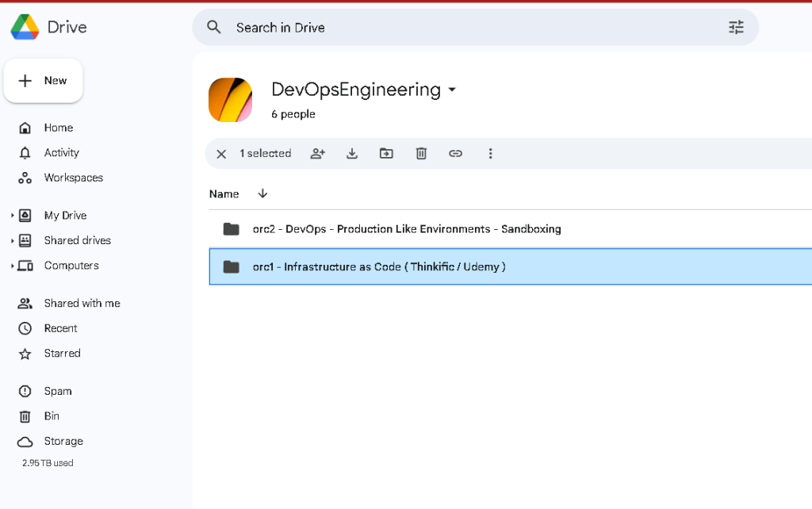
Task: Click the Google Drive logo
Action: (x=25, y=27)
